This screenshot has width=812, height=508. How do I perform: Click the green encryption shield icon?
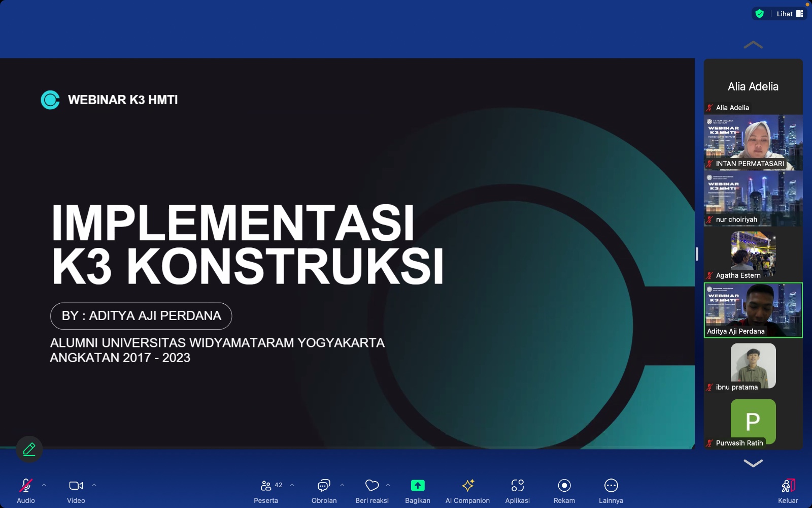pyautogui.click(x=760, y=14)
